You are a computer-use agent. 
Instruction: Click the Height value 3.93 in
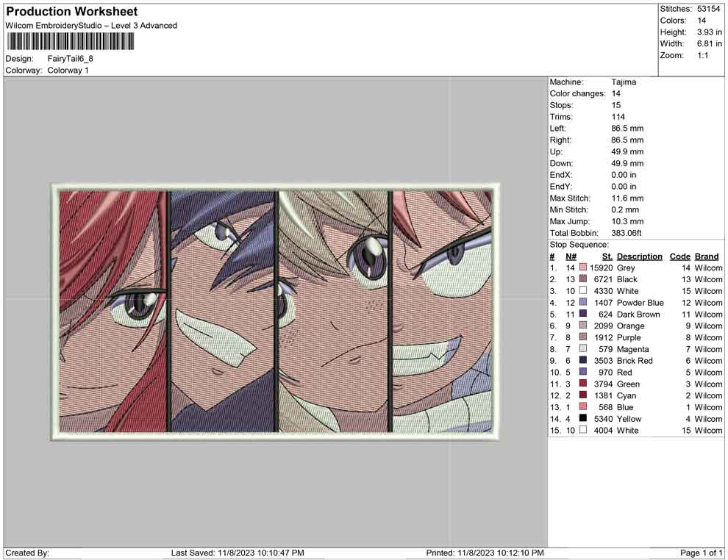(x=709, y=32)
